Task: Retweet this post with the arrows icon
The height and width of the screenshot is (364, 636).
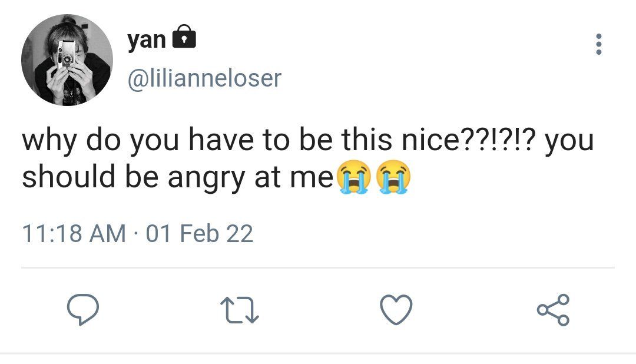Action: [x=239, y=310]
